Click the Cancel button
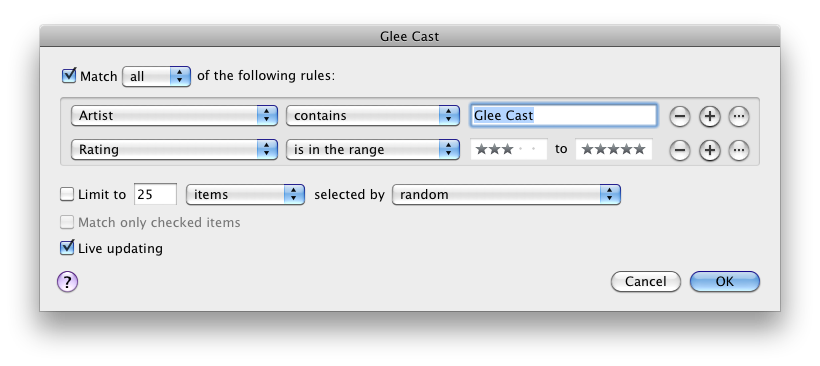This screenshot has width=820, height=366. (646, 282)
